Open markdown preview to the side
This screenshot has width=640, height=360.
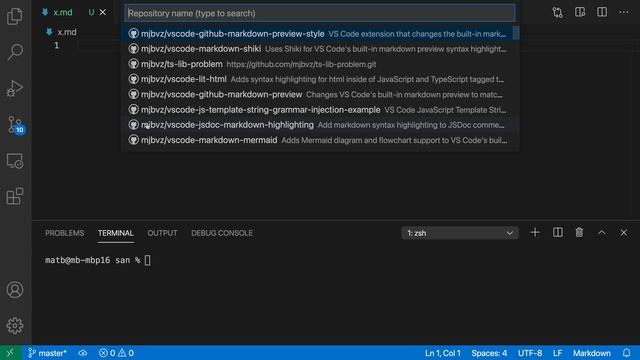click(x=580, y=12)
